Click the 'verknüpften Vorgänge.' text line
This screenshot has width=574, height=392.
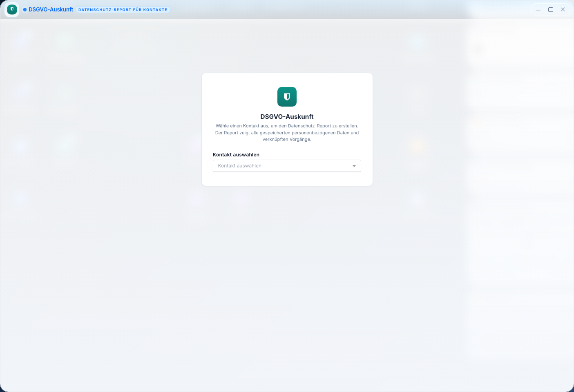click(x=287, y=139)
